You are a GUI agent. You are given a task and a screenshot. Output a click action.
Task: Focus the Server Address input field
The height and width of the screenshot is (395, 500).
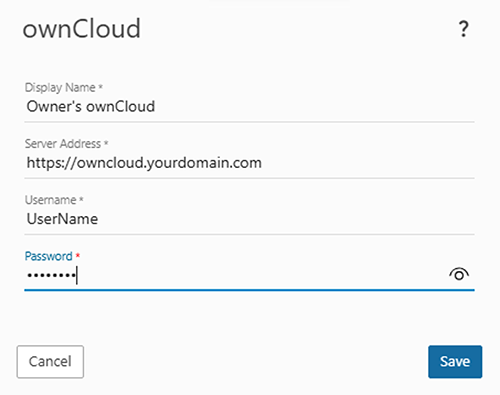(249, 163)
